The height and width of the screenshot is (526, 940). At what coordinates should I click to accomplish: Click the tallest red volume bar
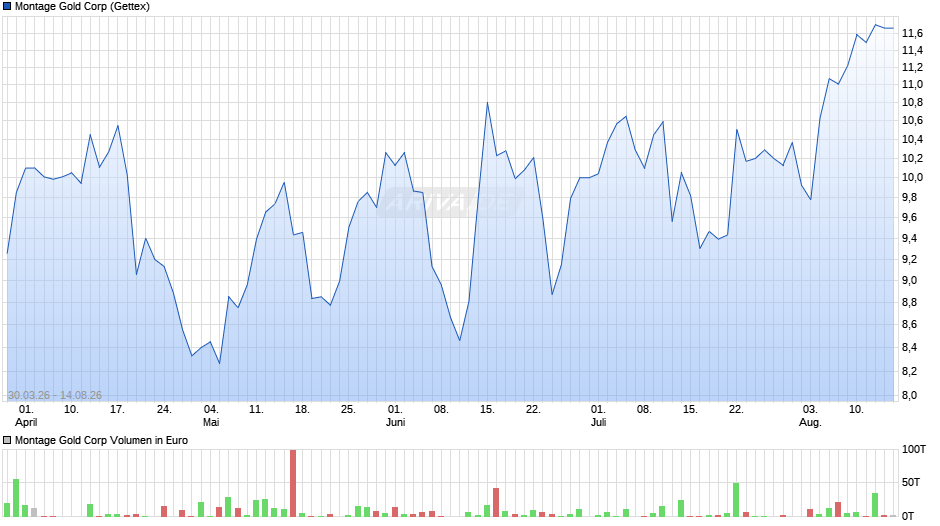coord(293,483)
